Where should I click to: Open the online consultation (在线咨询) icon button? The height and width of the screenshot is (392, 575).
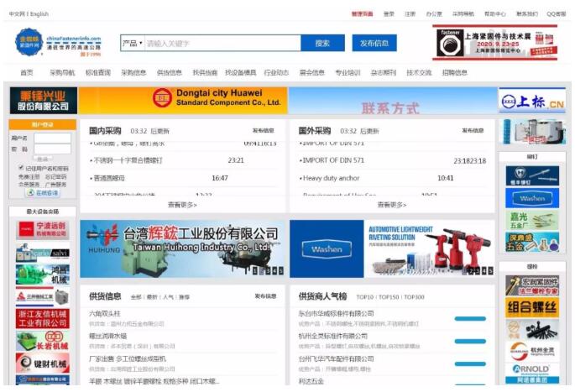tap(43, 193)
